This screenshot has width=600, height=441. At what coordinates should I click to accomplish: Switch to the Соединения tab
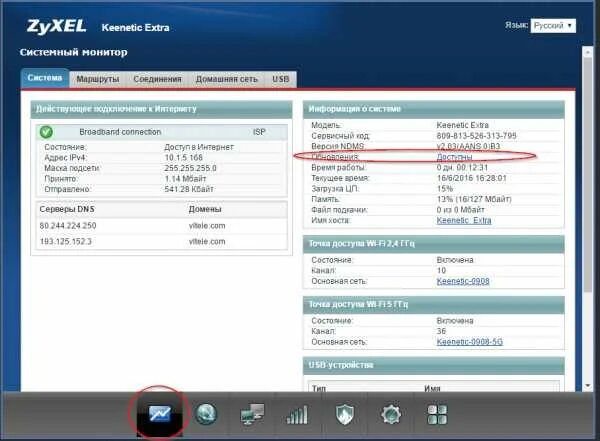157,79
